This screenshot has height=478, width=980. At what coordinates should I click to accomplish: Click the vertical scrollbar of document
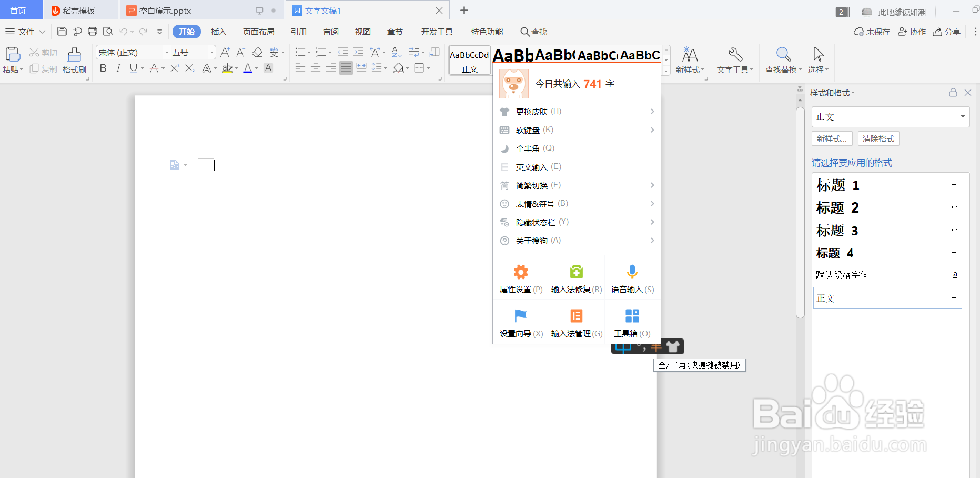point(800,213)
